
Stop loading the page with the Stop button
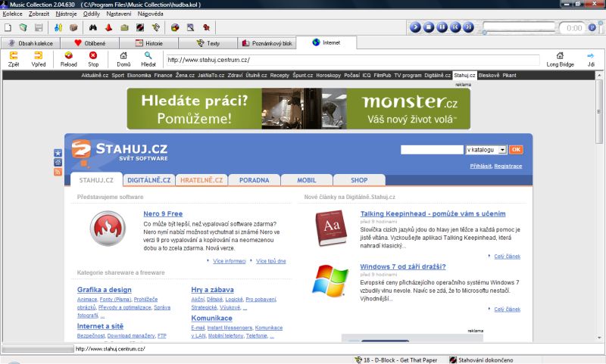(93, 60)
